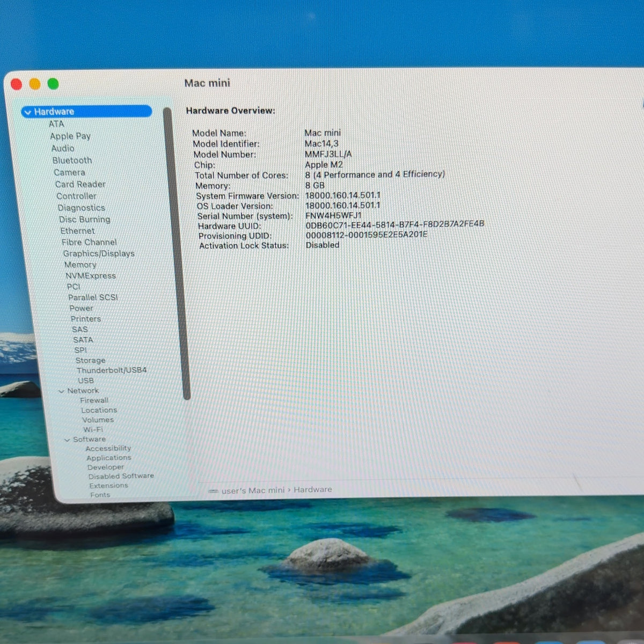Collapse the Network section chevron
Image resolution: width=644 pixels, height=644 pixels.
[61, 391]
